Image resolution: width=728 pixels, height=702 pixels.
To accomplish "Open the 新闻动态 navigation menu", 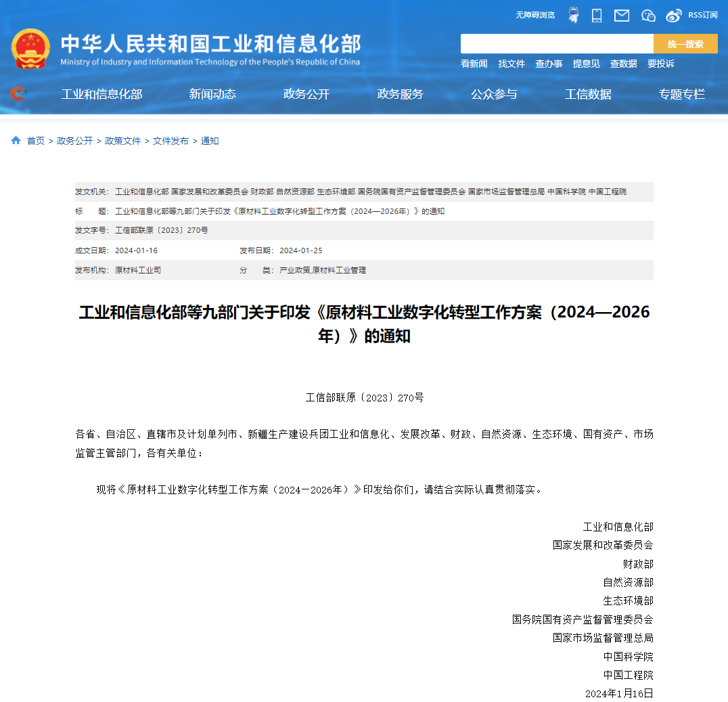I will pyautogui.click(x=212, y=94).
